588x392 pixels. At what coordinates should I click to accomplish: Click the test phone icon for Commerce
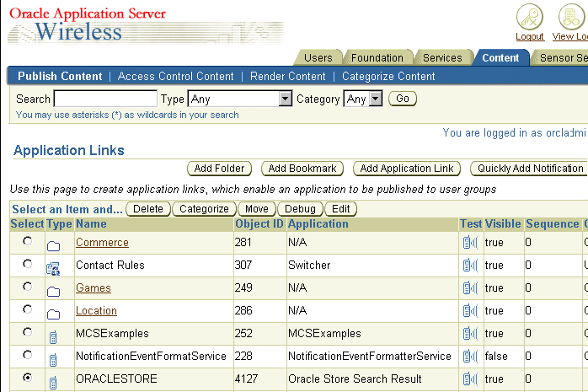(x=470, y=243)
